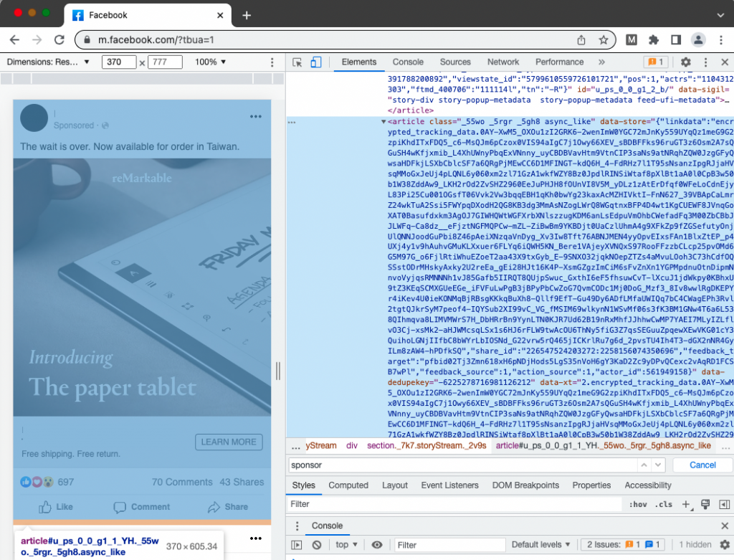This screenshot has width=734, height=560.
Task: Click the viewport height field 777
Action: tap(165, 62)
